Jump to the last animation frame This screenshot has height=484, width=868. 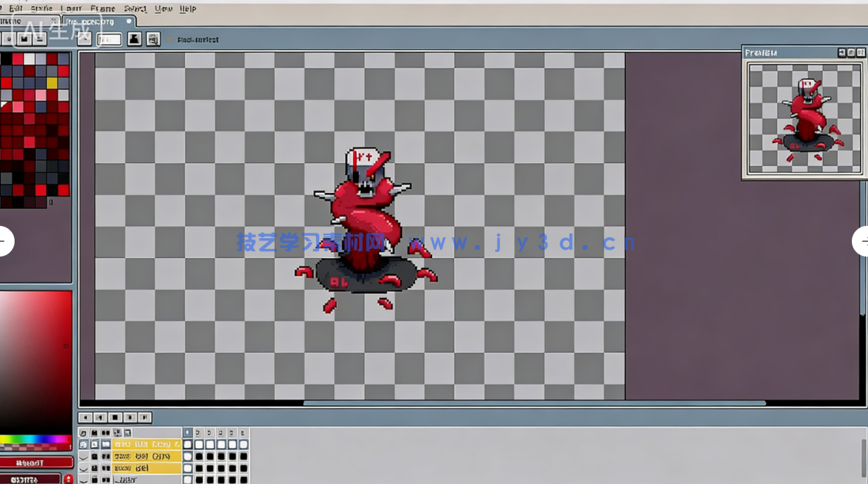(x=145, y=418)
